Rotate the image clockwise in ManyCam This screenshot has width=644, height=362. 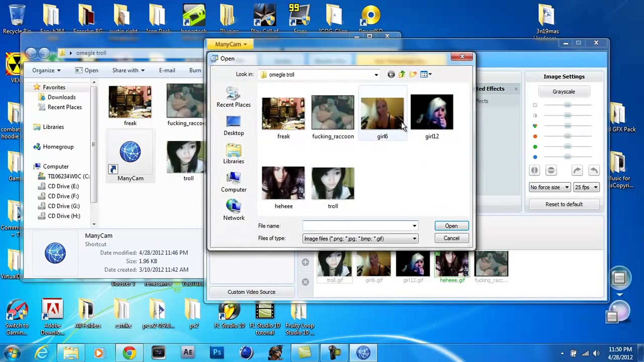(x=577, y=170)
